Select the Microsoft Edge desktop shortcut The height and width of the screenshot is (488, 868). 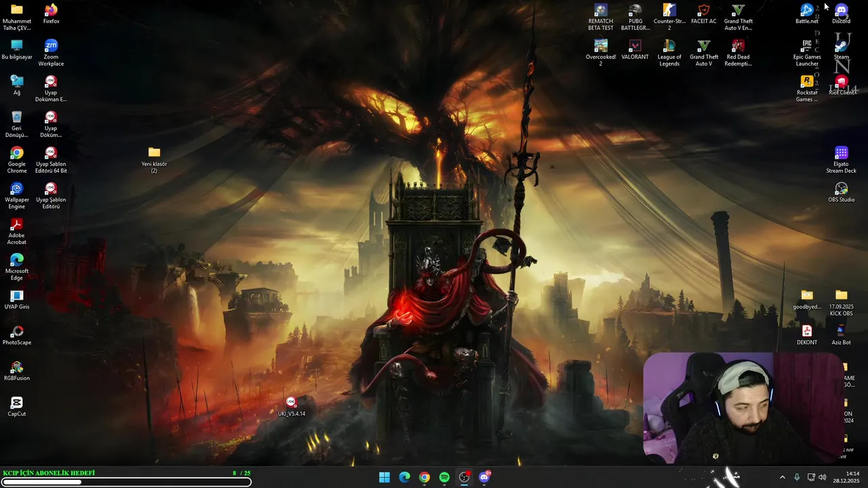[17, 267]
